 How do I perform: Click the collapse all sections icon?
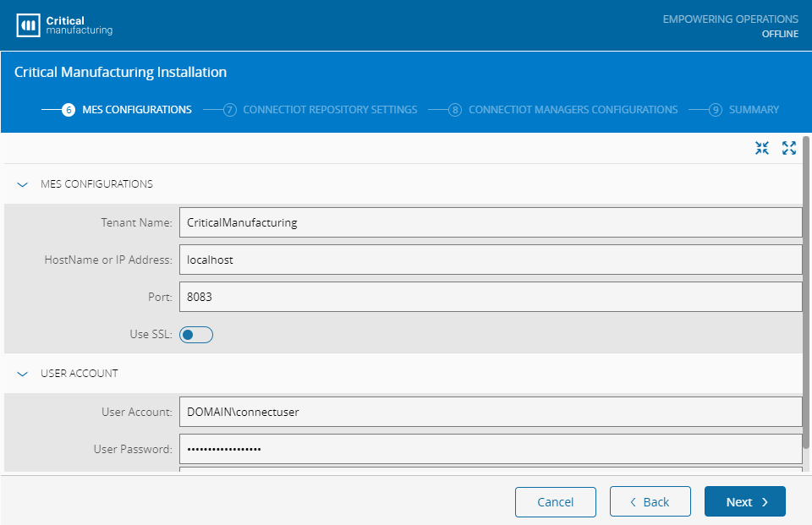tap(762, 148)
